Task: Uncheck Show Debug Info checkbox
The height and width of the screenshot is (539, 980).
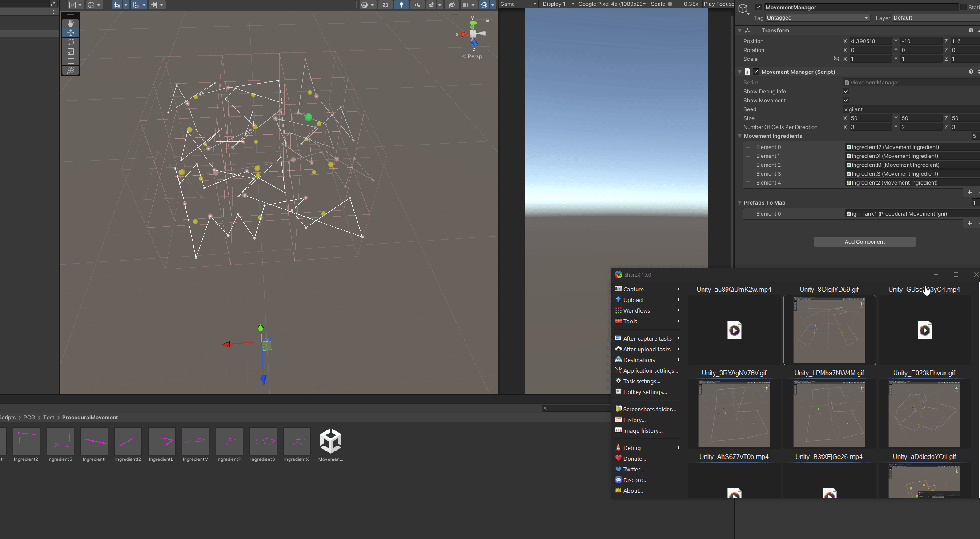Action: point(846,91)
